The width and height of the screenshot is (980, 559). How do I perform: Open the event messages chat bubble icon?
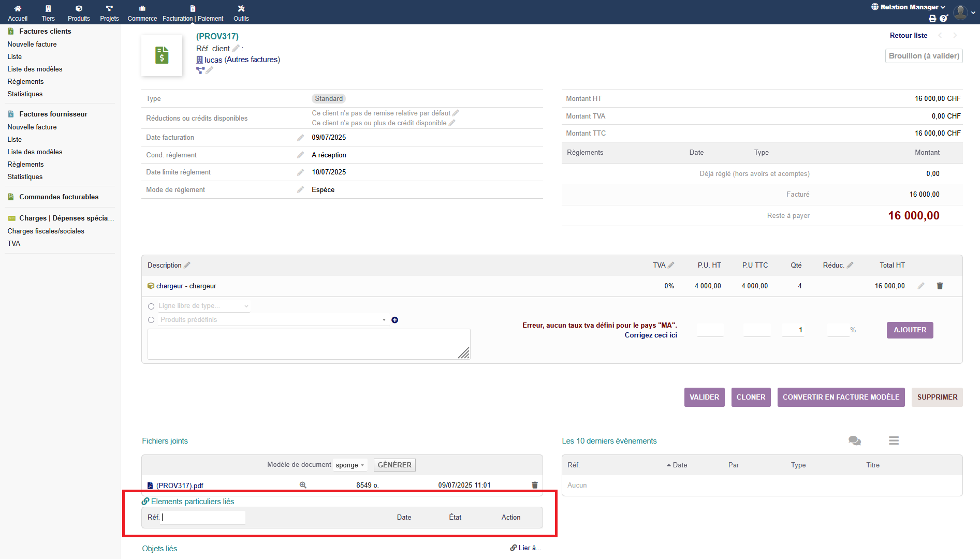854,440
